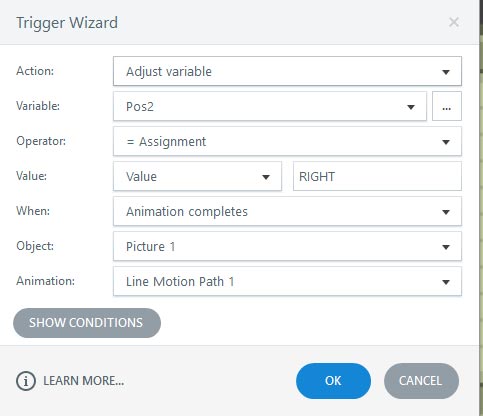This screenshot has width=483, height=416.
Task: Open variable manager with ellipsis button
Action: click(x=447, y=106)
